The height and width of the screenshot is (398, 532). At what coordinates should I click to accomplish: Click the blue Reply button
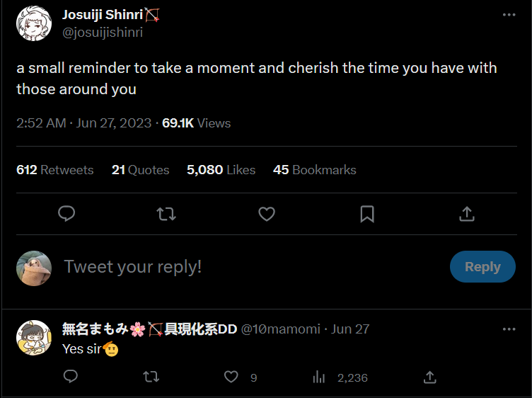(482, 267)
